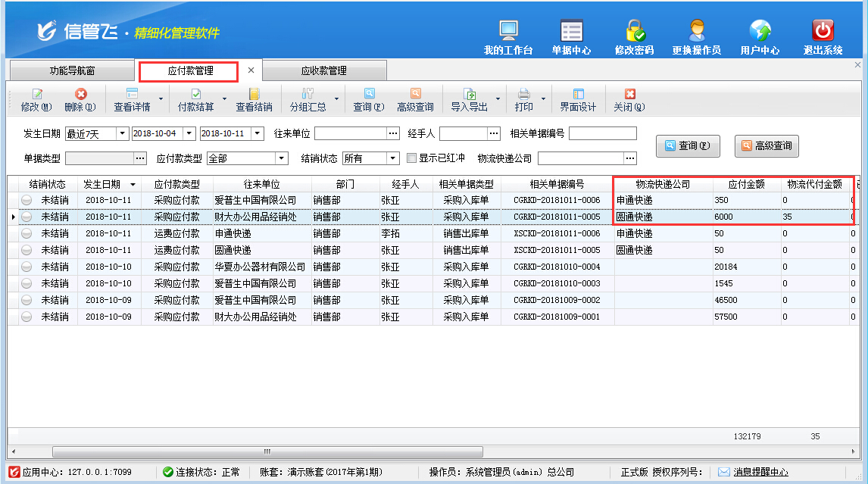The height and width of the screenshot is (484, 868).
Task: Expand the 发生日期 最近7天 dropdown
Action: pyautogui.click(x=122, y=134)
